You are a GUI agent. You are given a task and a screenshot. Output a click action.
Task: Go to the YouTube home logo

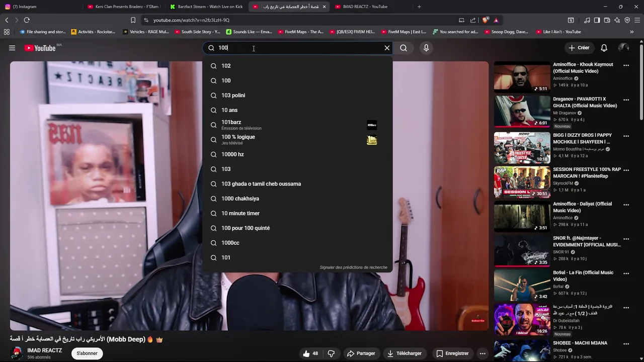tap(40, 48)
